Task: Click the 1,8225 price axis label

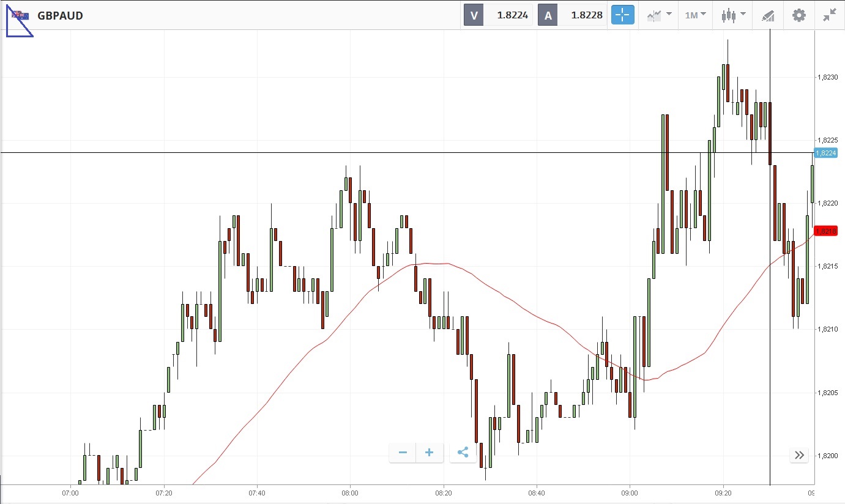Action: click(827, 140)
